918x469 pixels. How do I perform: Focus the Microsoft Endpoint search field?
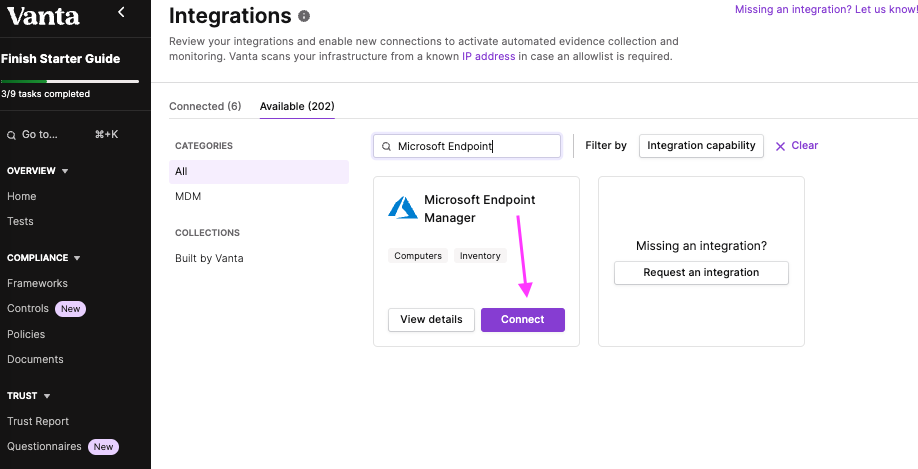coord(467,146)
